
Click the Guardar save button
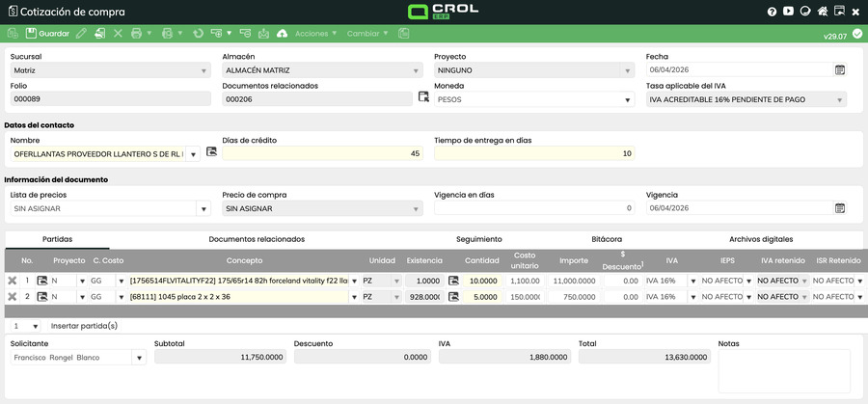(x=47, y=33)
